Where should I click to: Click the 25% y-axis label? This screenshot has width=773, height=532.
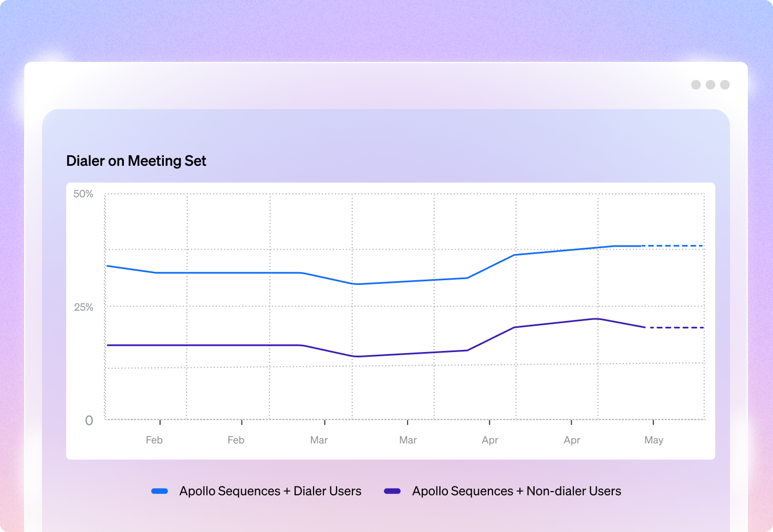83,307
